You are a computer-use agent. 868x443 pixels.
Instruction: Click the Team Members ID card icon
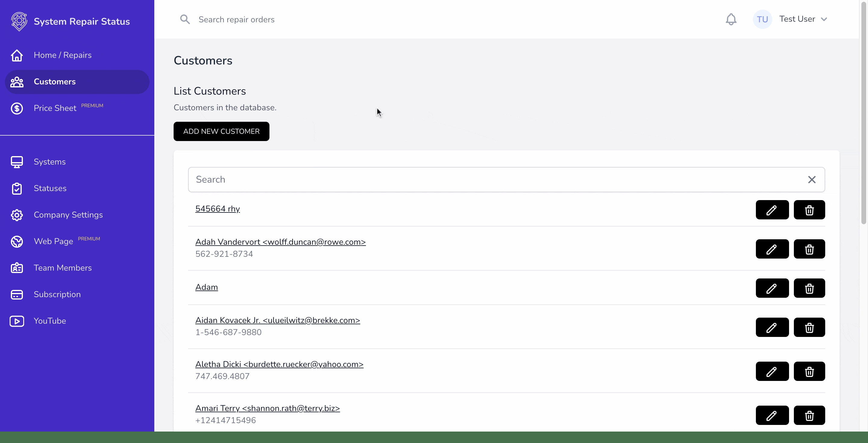point(17,268)
